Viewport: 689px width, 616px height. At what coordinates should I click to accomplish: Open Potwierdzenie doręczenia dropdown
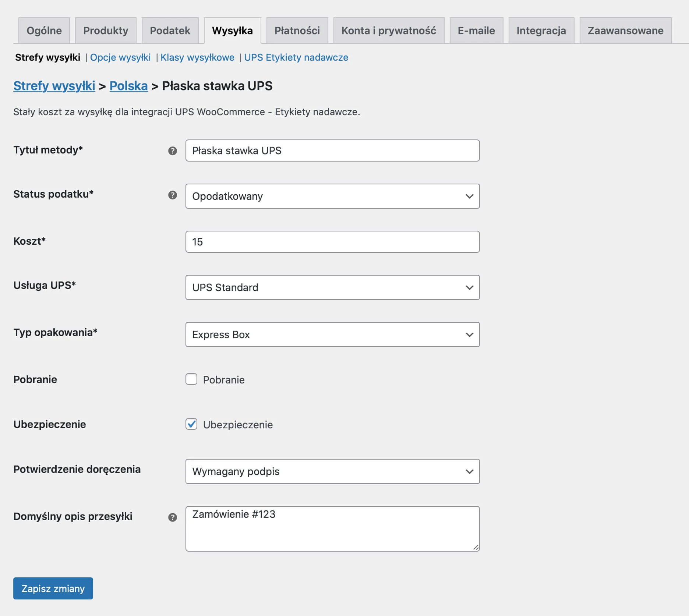coord(332,471)
